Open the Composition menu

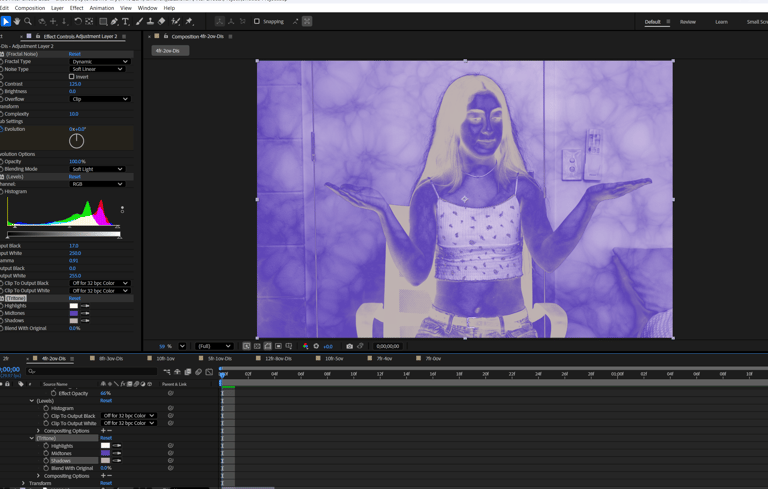tap(30, 8)
